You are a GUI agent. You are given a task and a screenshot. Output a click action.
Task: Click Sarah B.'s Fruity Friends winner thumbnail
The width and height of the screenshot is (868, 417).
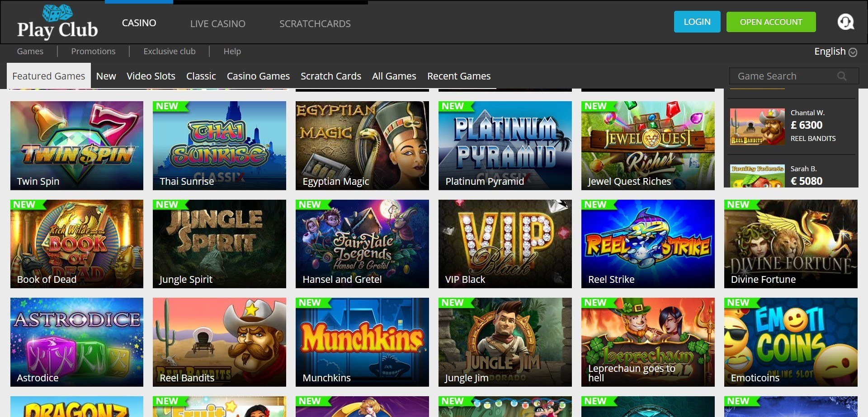pos(757,176)
